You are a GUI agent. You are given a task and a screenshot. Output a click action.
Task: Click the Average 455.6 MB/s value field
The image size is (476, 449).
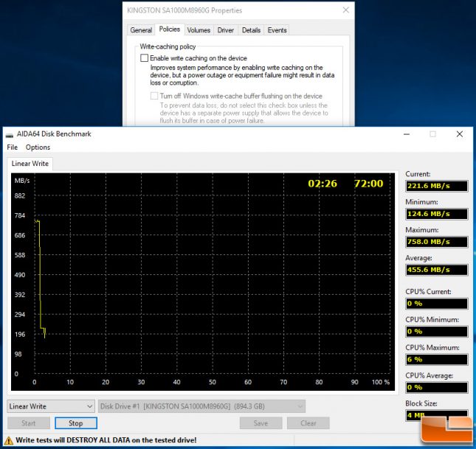(437, 270)
